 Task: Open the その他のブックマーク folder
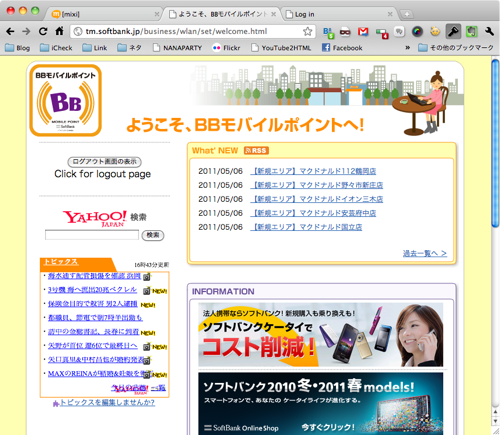456,48
